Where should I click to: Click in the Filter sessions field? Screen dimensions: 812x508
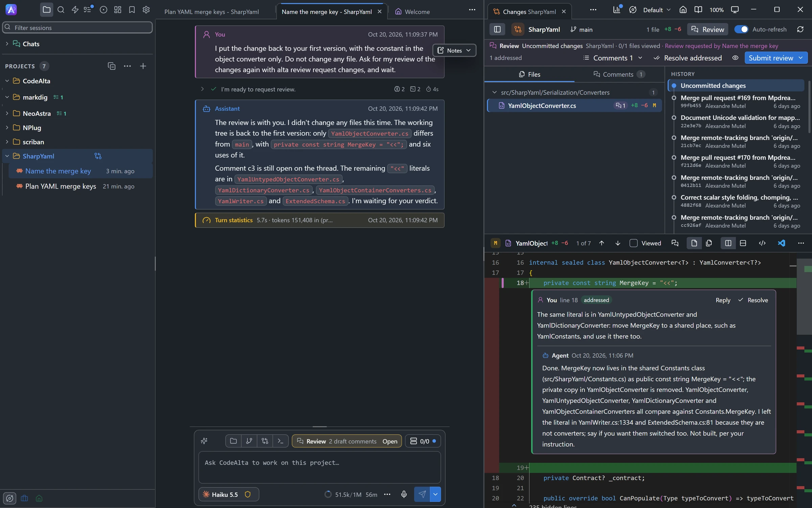click(77, 27)
